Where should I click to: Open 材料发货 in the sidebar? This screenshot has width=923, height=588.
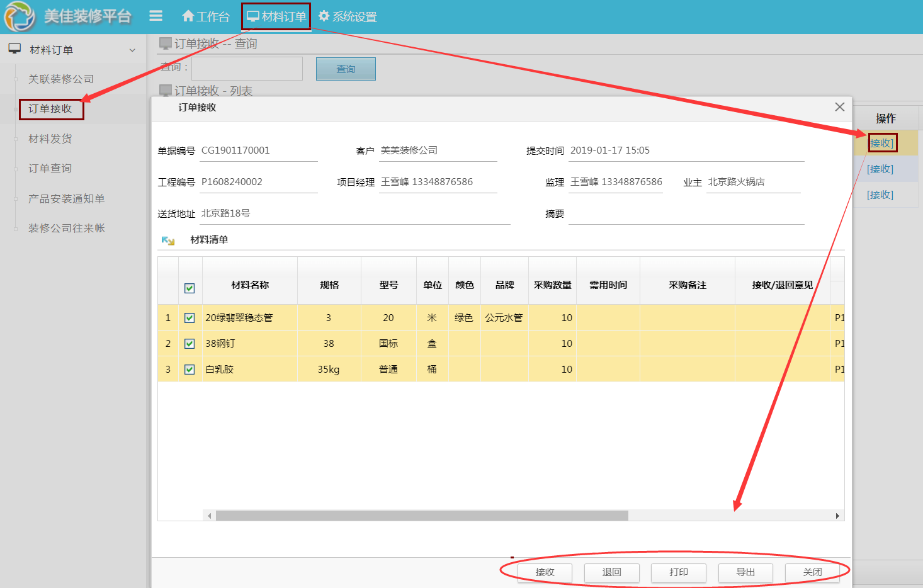click(50, 139)
